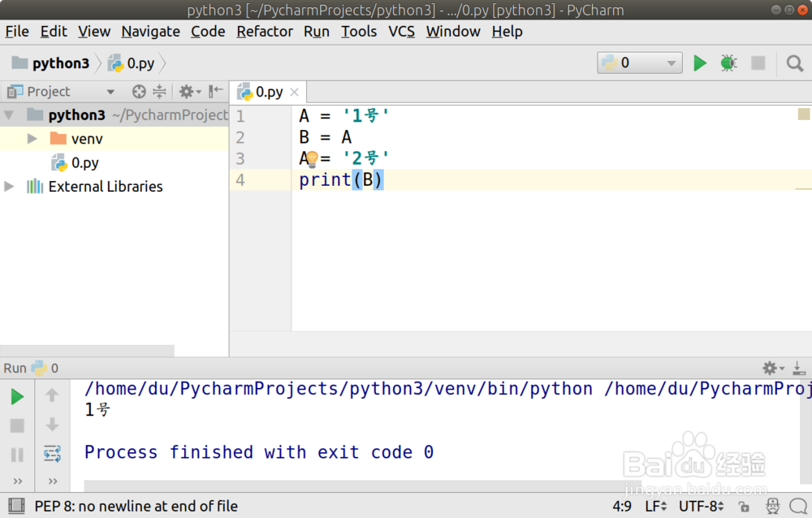This screenshot has height=518, width=812.
Task: Click the notifications bubble icon in status bar
Action: [798, 506]
